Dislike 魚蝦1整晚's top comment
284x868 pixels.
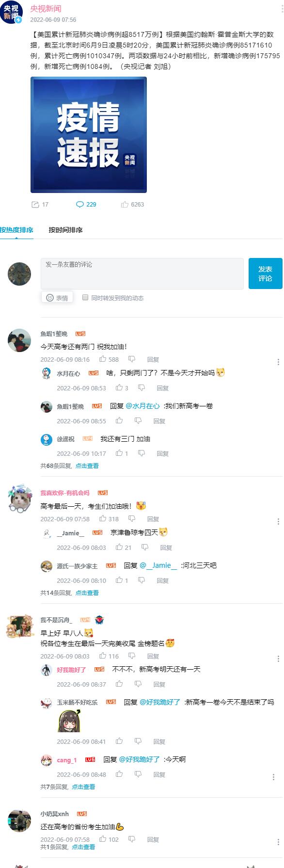(132, 359)
